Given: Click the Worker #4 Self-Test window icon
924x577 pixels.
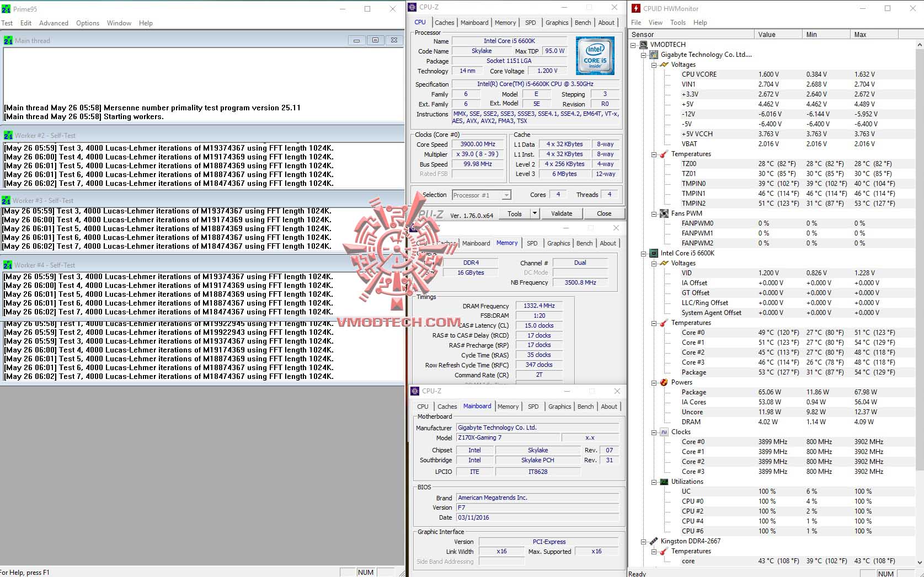Looking at the screenshot, I should point(8,265).
